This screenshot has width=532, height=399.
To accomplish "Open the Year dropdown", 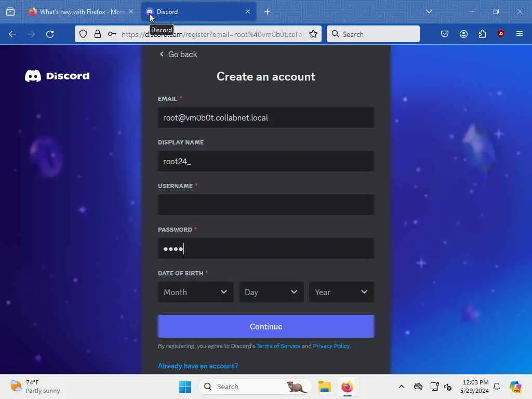I will point(341,292).
